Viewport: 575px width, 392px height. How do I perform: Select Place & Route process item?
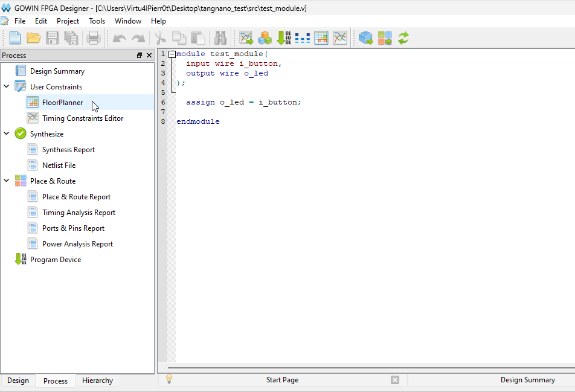53,181
